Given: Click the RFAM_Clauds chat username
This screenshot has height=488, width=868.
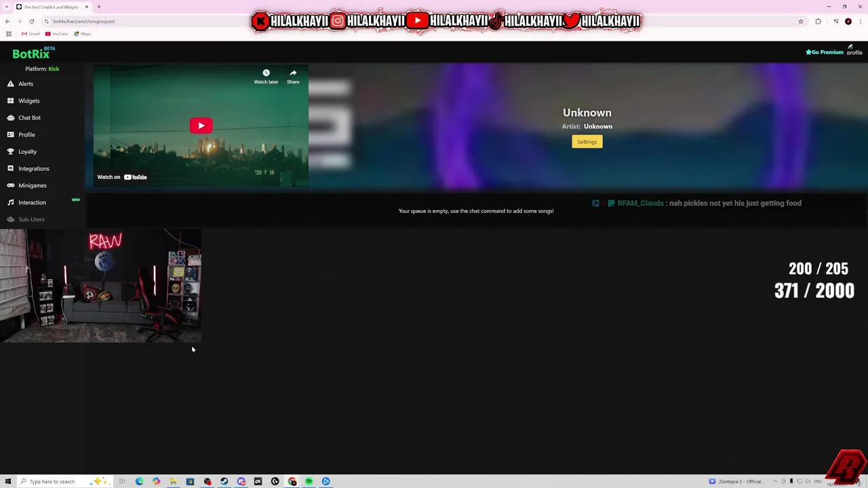Looking at the screenshot, I should (x=640, y=203).
